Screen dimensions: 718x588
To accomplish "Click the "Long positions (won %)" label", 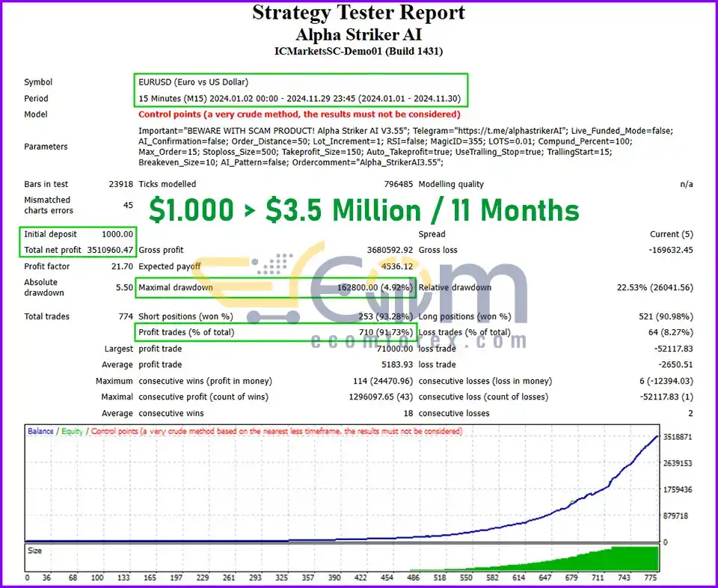I will click(x=464, y=316).
